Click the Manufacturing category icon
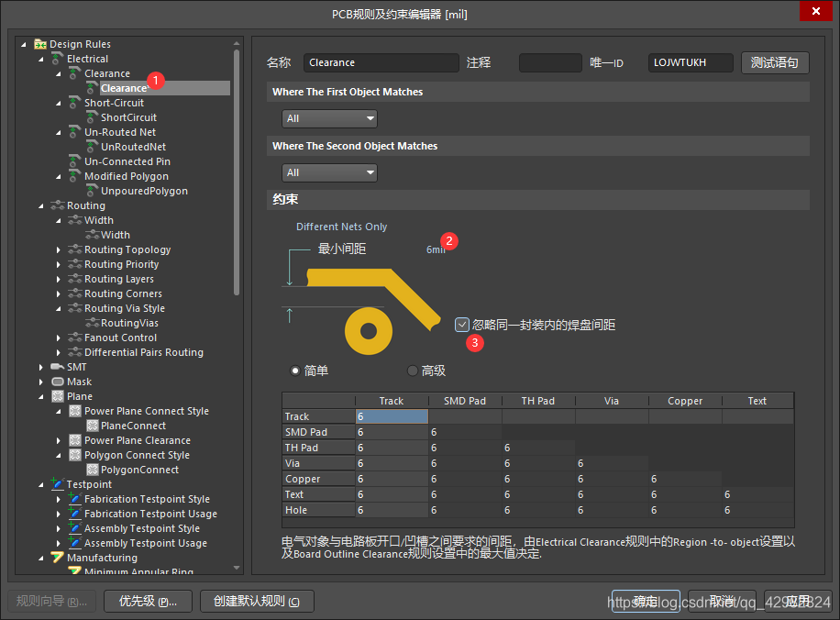This screenshot has width=840, height=620. pyautogui.click(x=58, y=558)
